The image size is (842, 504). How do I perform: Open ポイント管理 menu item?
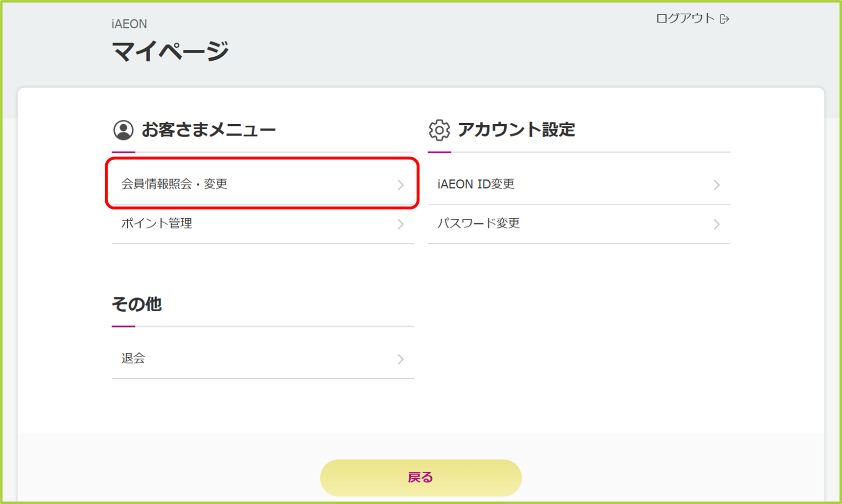(263, 224)
